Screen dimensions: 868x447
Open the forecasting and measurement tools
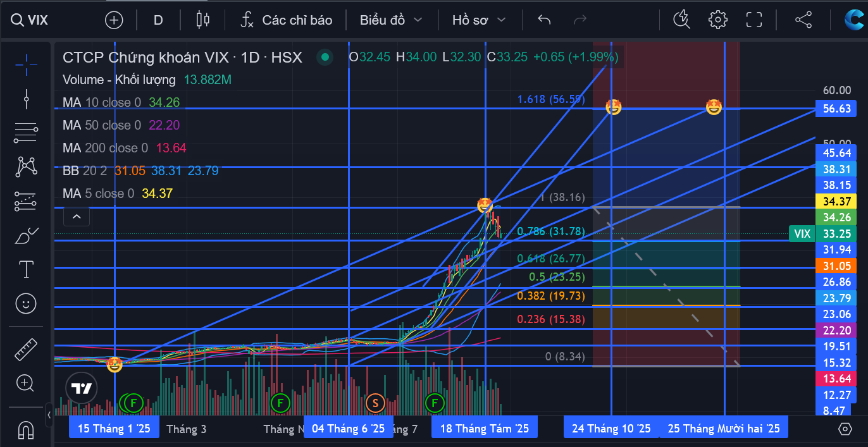tap(26, 201)
